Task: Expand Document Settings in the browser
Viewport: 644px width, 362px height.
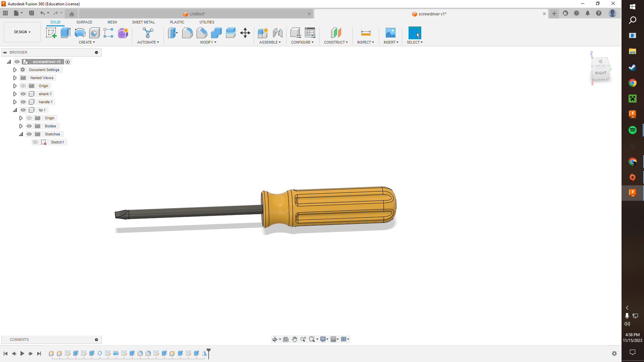Action: (x=15, y=69)
